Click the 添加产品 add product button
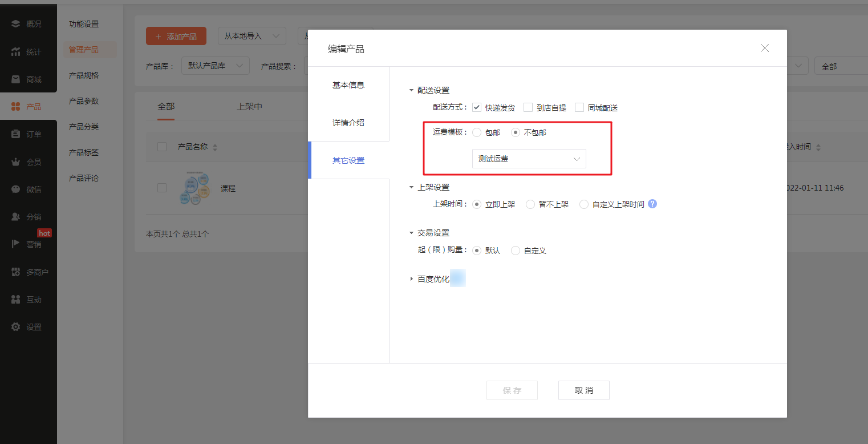The height and width of the screenshot is (444, 868). [x=176, y=36]
